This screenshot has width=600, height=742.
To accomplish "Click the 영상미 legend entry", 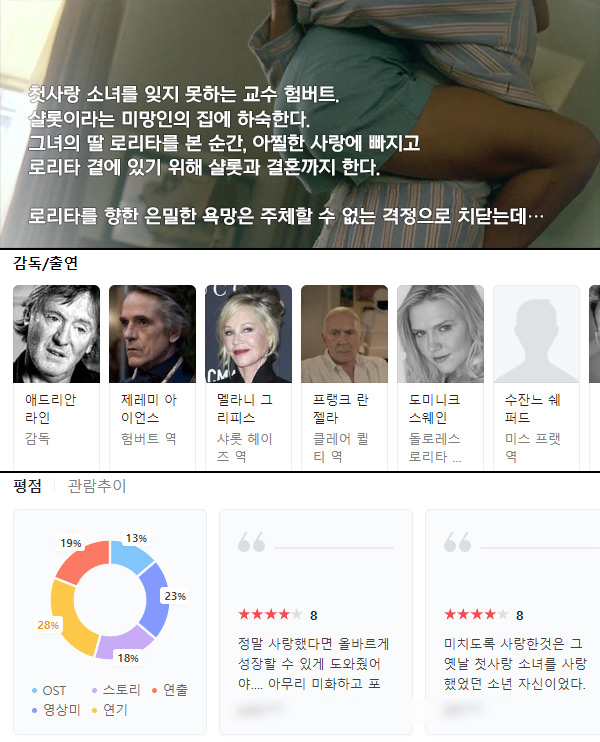I will [56, 710].
